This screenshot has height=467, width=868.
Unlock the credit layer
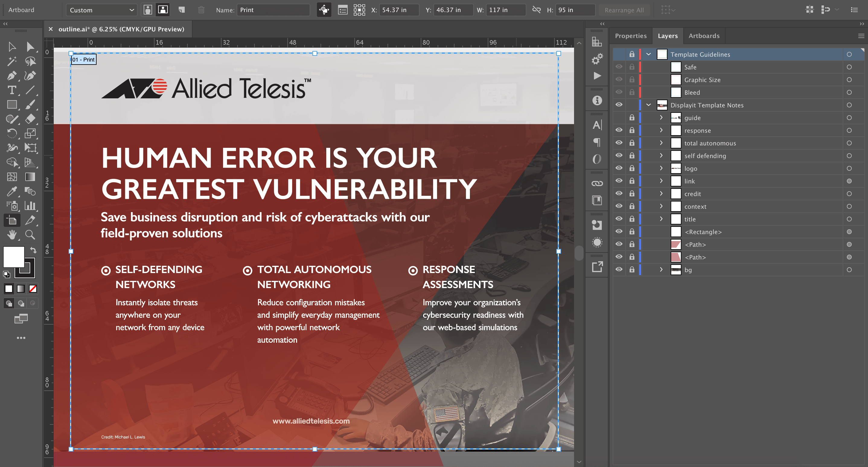coord(631,194)
